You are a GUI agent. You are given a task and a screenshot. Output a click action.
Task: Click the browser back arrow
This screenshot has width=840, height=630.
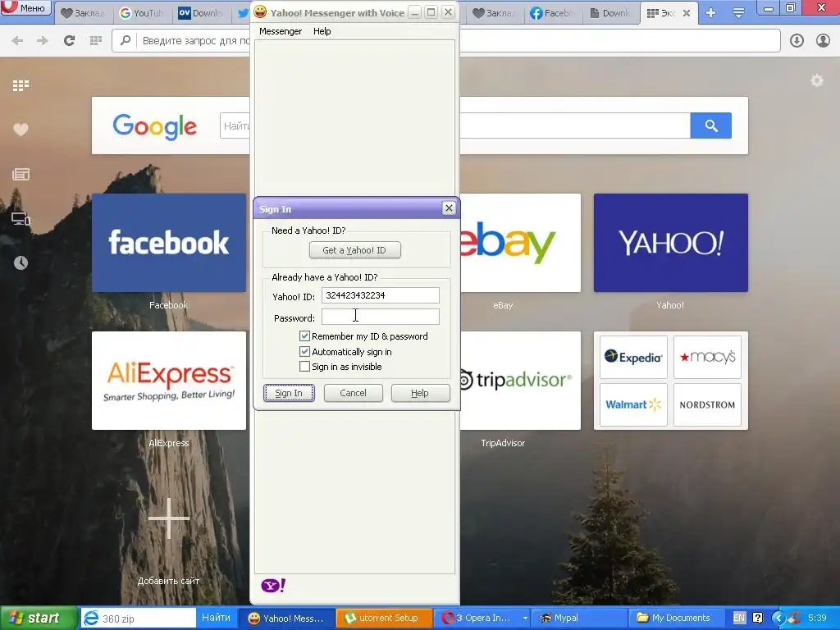click(17, 41)
